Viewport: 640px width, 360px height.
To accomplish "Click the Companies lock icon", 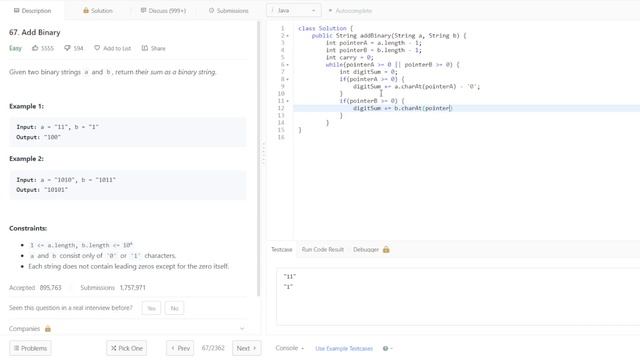I will [x=48, y=329].
